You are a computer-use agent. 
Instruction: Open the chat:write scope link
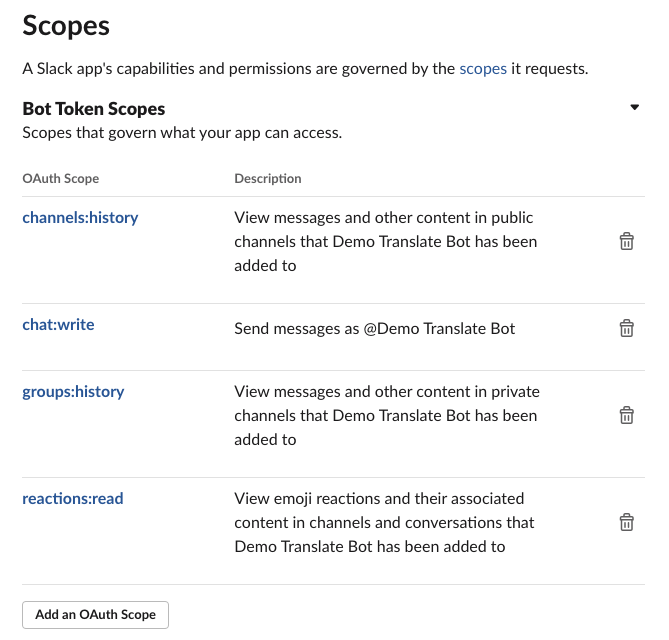click(58, 325)
